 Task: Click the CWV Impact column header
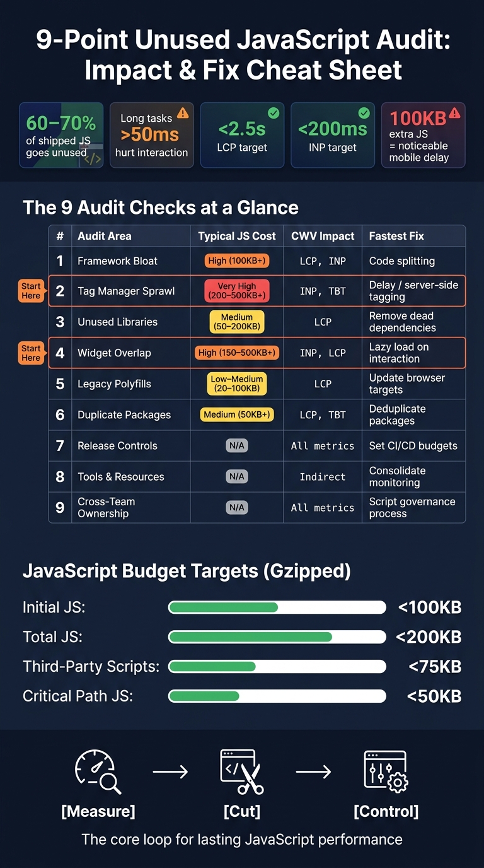coord(323,236)
